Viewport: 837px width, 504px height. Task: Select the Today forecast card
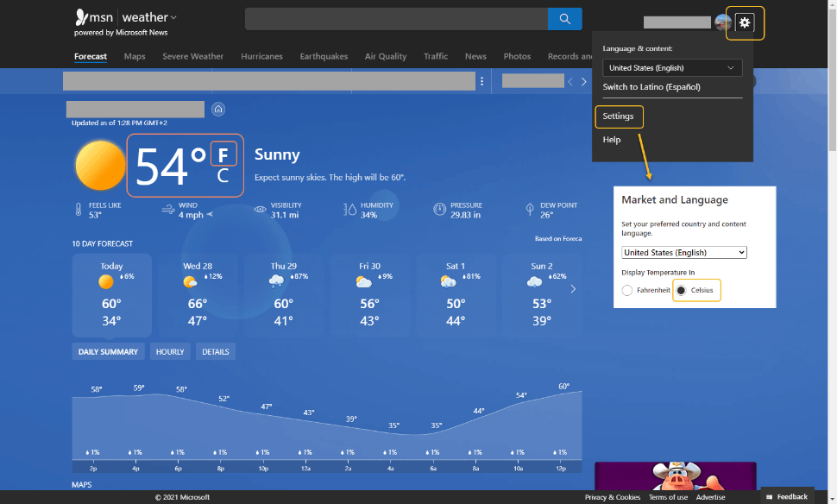[111, 294]
